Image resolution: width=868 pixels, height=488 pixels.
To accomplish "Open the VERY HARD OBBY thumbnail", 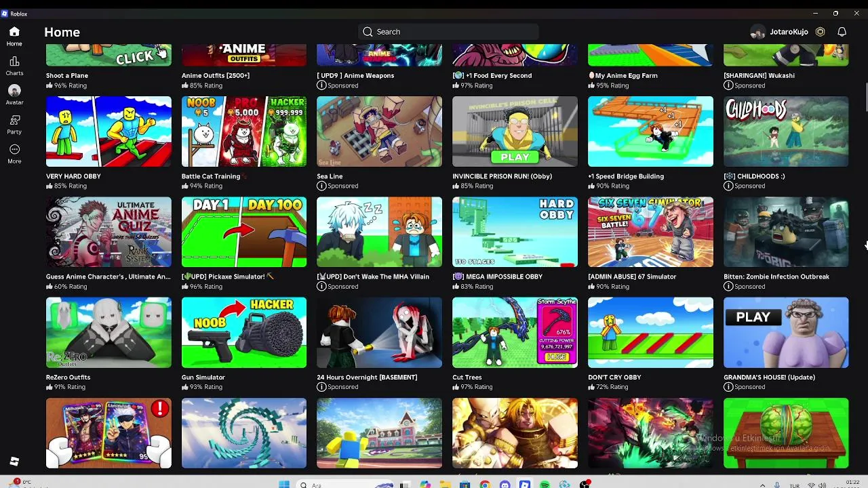I will click(x=108, y=131).
